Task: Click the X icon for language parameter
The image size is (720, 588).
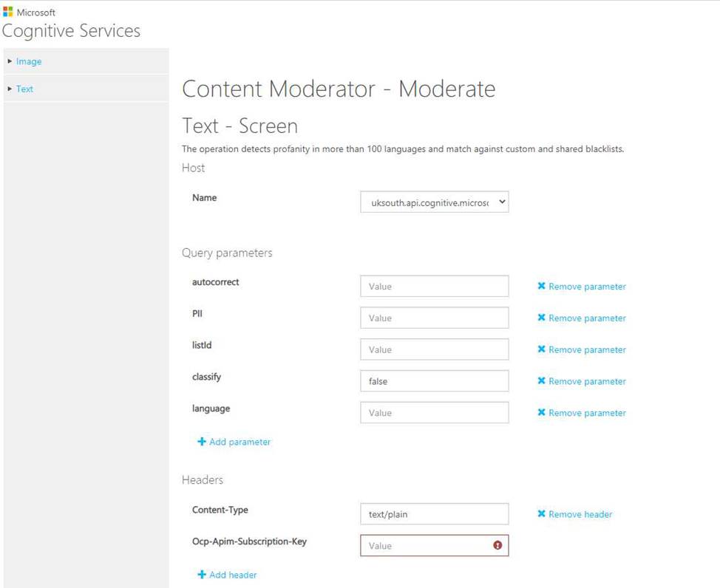Action: (541, 413)
